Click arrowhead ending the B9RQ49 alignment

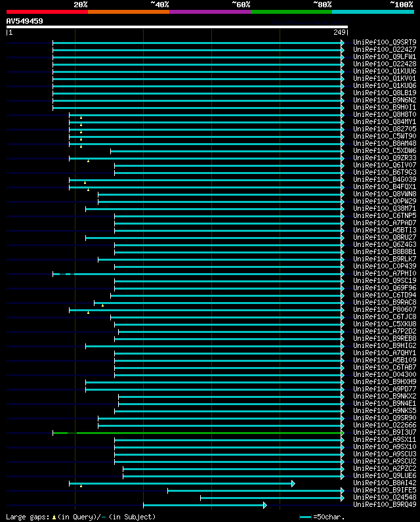pos(265,506)
